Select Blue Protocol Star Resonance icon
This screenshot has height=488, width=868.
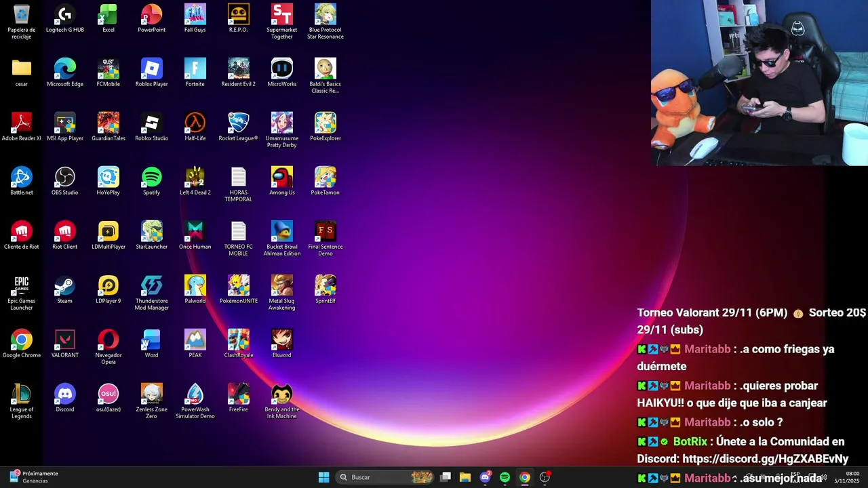pos(325,22)
